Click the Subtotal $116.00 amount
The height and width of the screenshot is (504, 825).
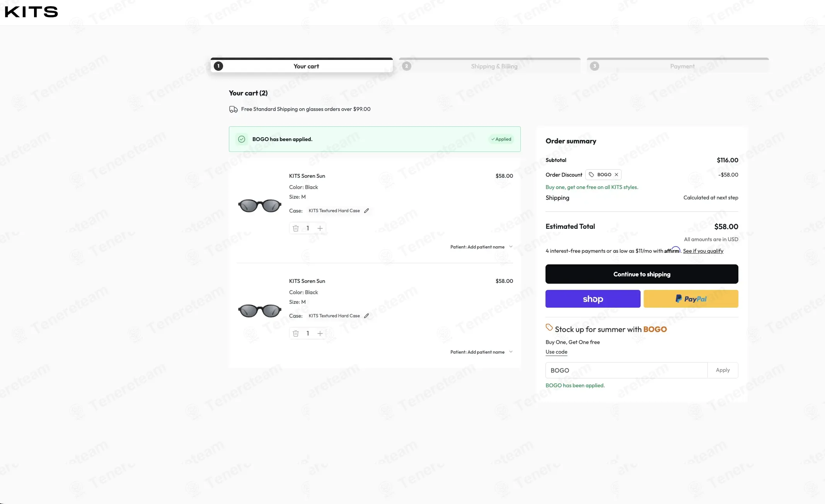[727, 160]
